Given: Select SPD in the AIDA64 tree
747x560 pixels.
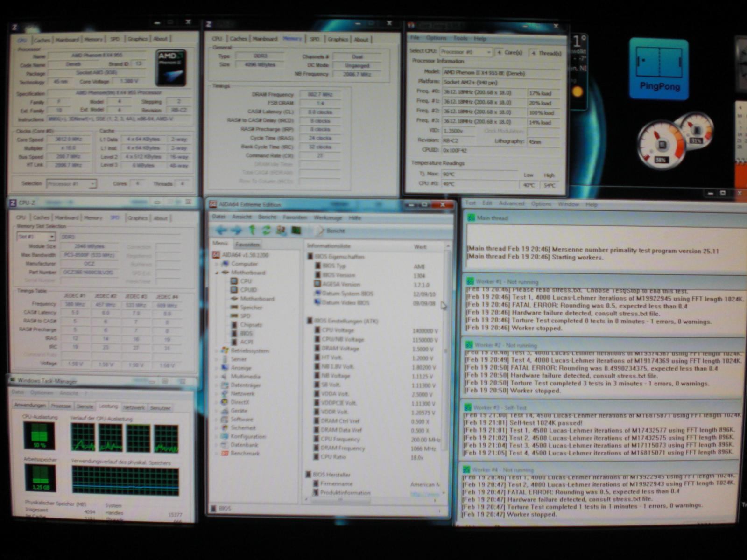Looking at the screenshot, I should (x=245, y=316).
